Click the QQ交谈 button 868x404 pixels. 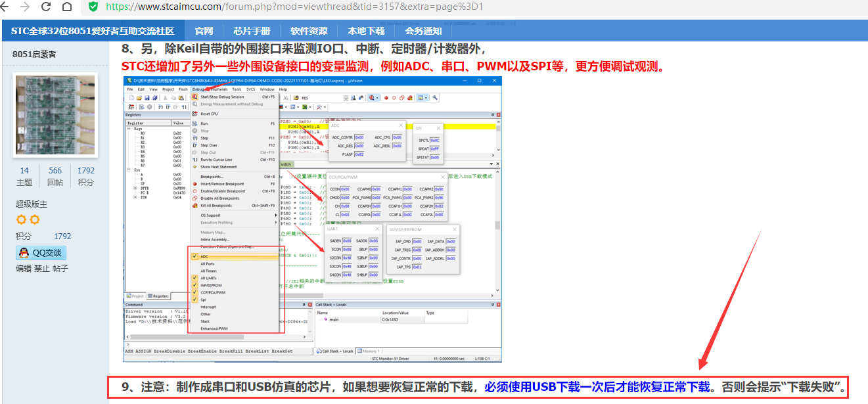point(41,253)
